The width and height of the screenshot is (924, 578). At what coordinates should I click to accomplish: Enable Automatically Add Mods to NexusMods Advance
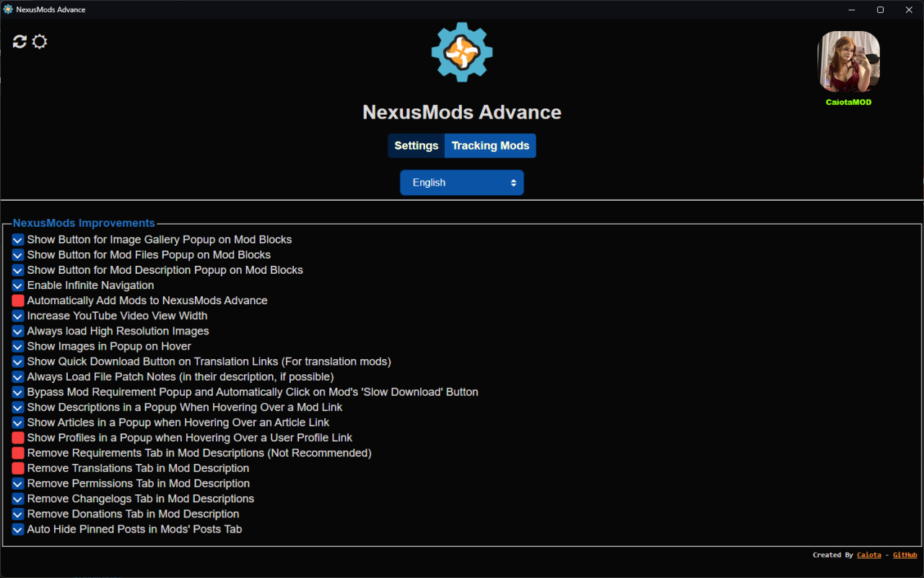point(18,301)
